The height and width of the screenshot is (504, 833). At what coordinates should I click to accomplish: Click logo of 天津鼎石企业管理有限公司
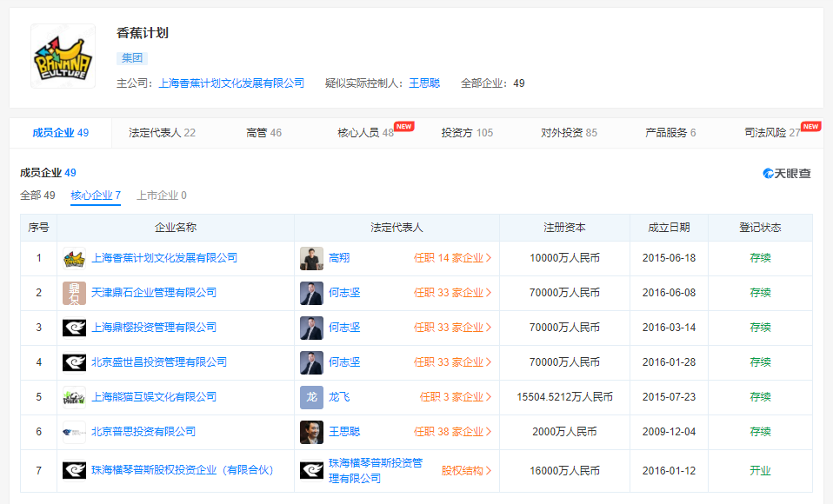point(75,293)
